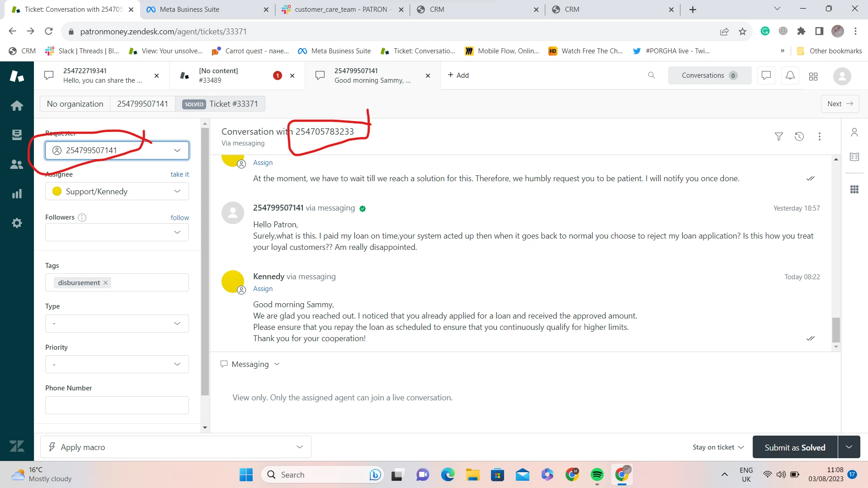
Task: Expand the Priority dropdown
Action: click(117, 364)
